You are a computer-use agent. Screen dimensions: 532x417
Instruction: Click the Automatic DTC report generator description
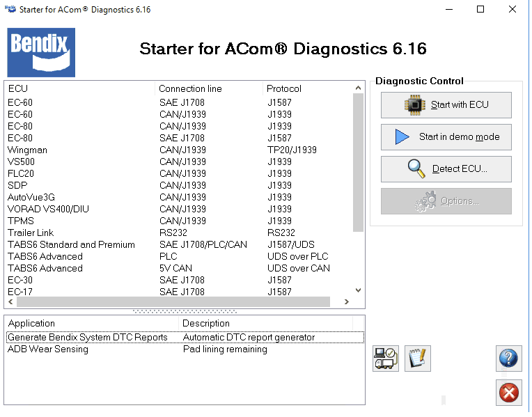tap(249, 337)
